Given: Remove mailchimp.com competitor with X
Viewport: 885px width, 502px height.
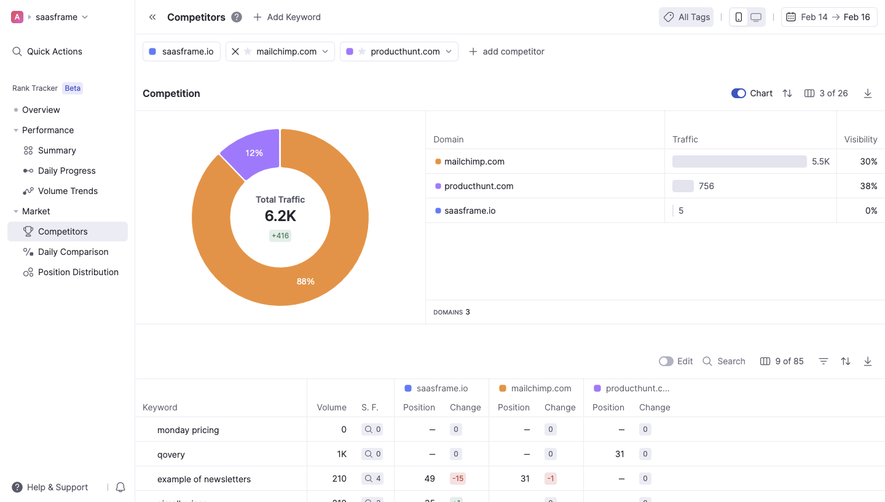Looking at the screenshot, I should pyautogui.click(x=235, y=51).
